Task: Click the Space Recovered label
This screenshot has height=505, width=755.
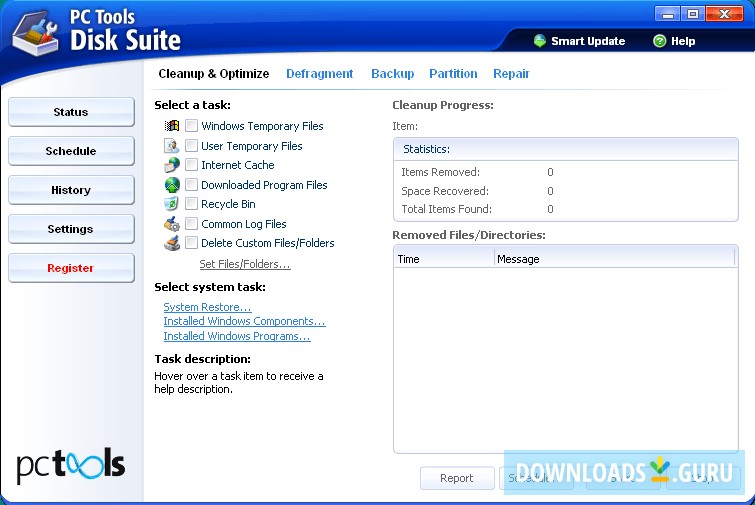Action: point(445,191)
